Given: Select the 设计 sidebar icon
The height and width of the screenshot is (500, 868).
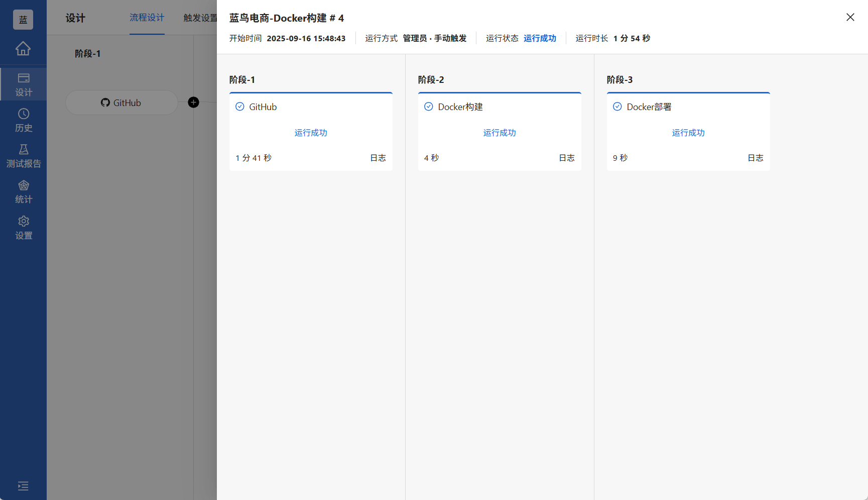Looking at the screenshot, I should point(23,83).
